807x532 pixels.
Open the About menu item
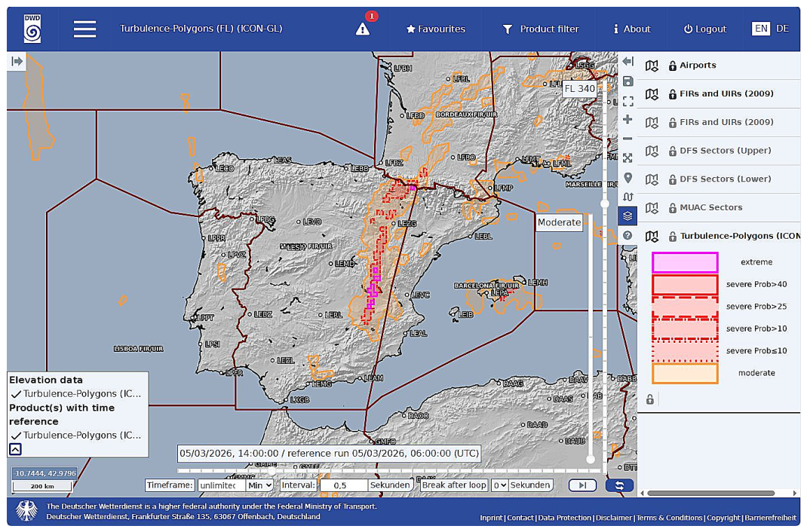click(632, 29)
